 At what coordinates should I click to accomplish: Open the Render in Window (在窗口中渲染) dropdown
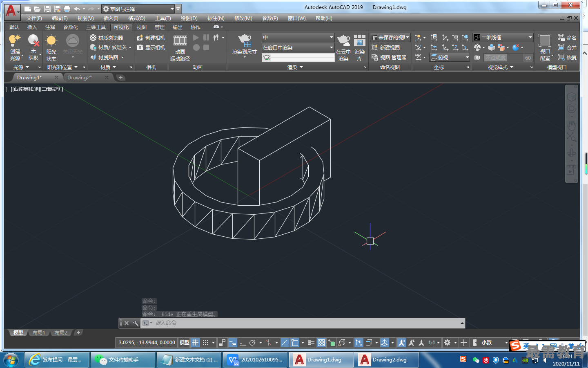click(298, 47)
